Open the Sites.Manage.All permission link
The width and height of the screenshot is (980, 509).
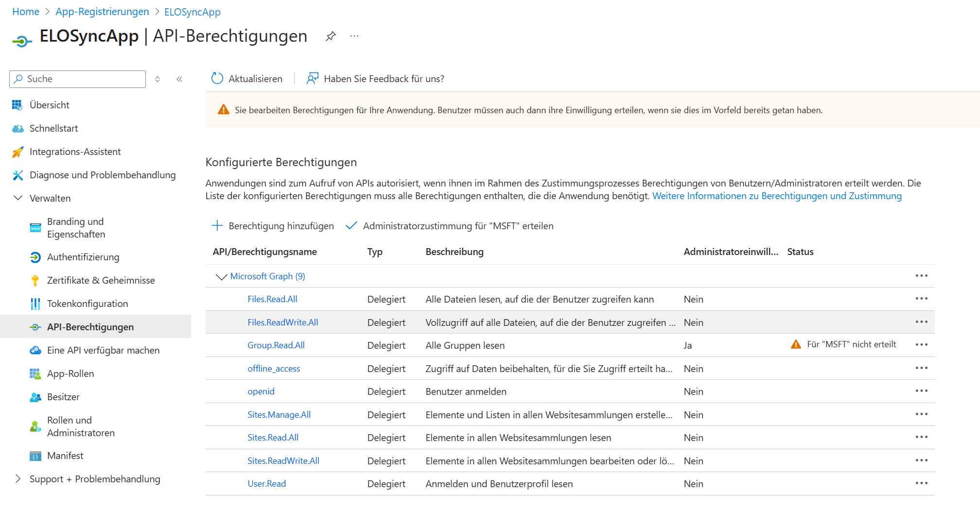click(x=279, y=415)
